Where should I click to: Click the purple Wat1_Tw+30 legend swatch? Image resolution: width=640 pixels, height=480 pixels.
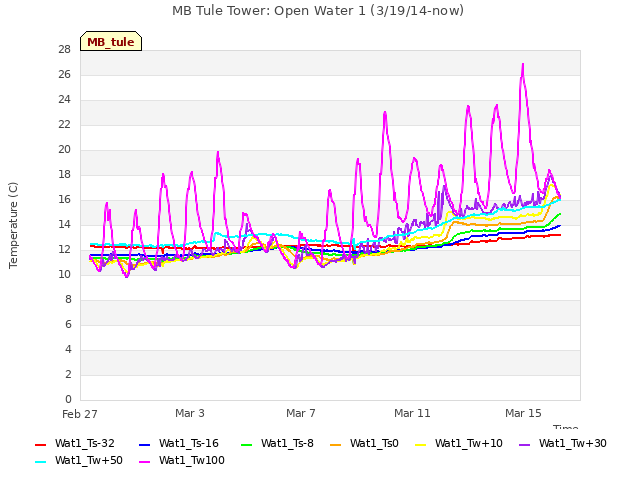pos(524,445)
